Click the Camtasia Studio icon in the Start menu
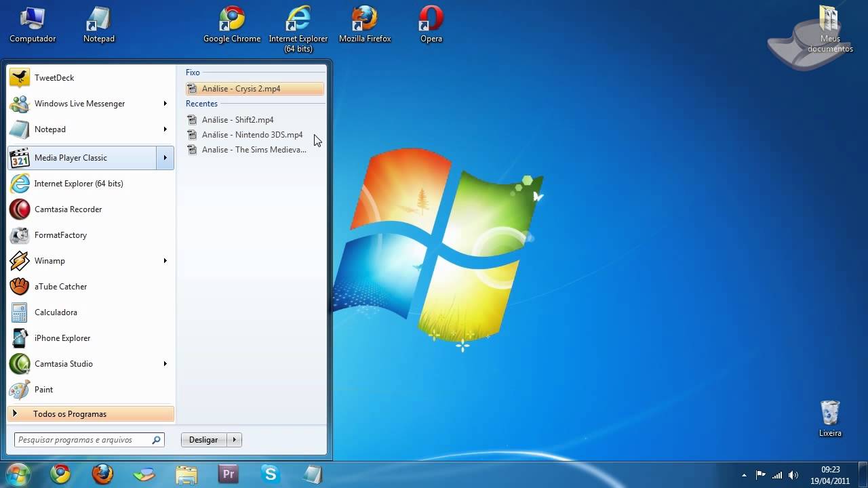The image size is (868, 488). tap(20, 364)
